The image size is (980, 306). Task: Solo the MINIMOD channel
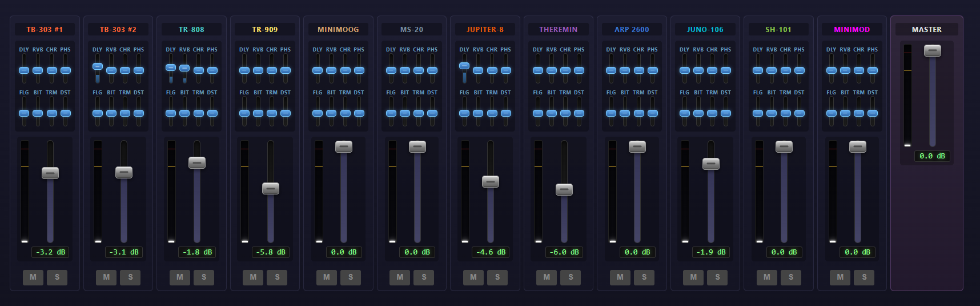pos(864,277)
